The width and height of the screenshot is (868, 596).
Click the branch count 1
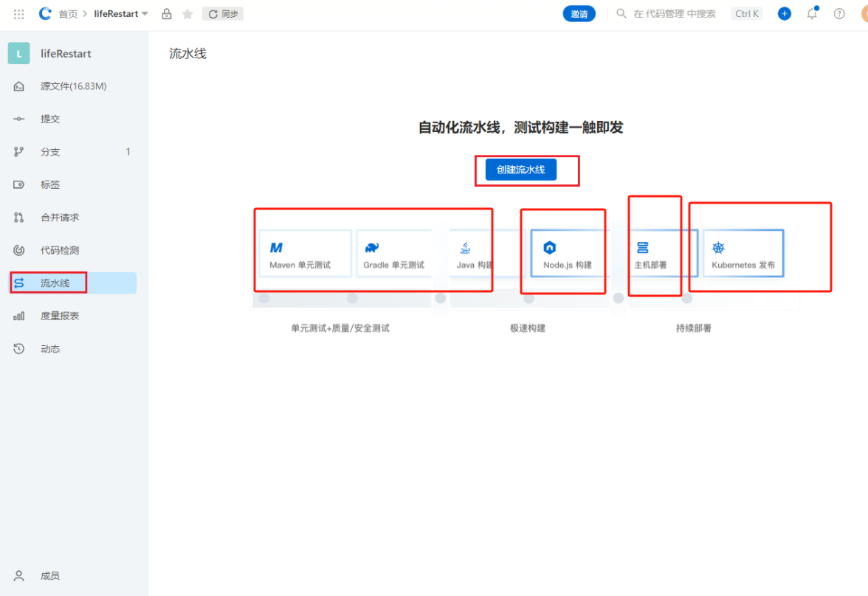128,152
